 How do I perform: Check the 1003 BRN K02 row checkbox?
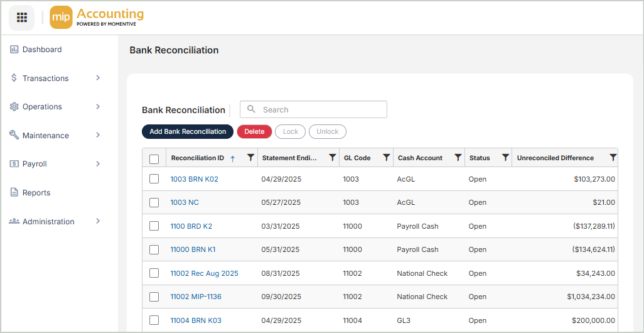pos(154,179)
